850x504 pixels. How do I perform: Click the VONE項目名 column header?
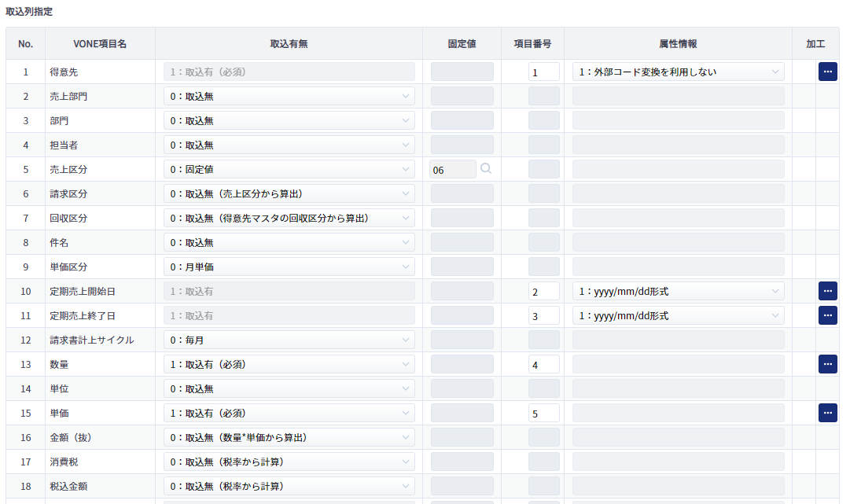(100, 44)
